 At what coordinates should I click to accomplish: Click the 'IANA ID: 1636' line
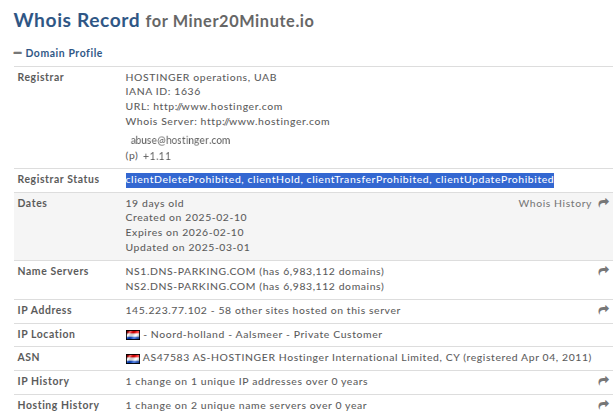163,92
